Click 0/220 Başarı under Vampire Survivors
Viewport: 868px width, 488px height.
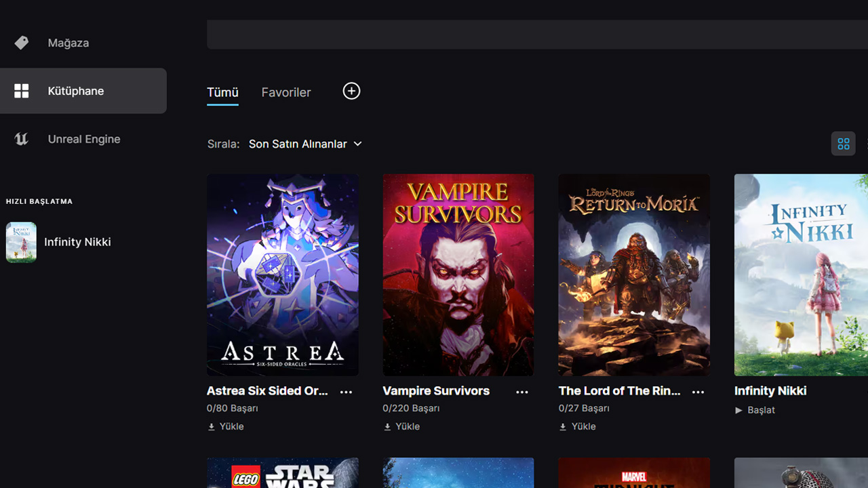click(x=411, y=409)
